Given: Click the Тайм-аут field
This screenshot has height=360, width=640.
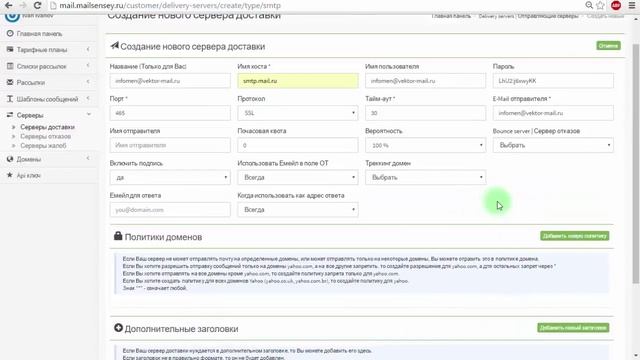Looking at the screenshot, I should pos(425,113).
